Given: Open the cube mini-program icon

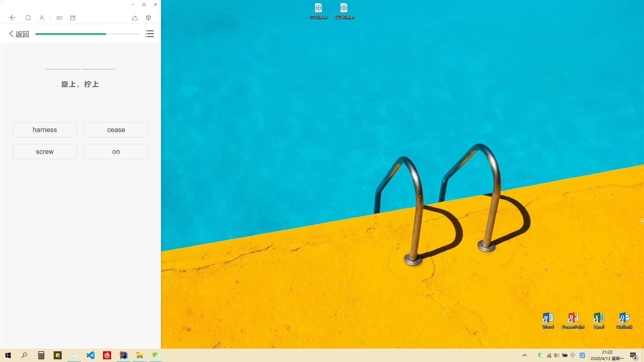Looking at the screenshot, I should click(x=149, y=18).
